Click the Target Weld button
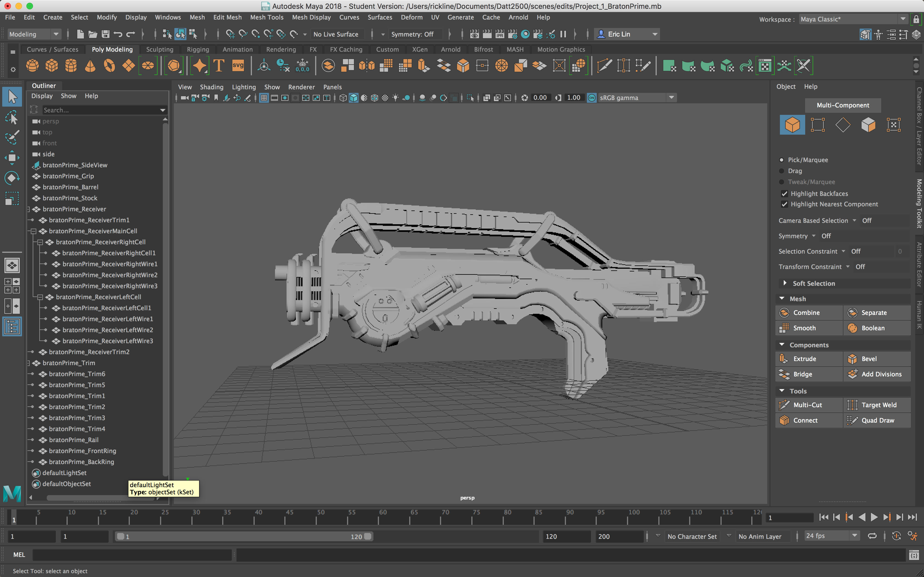The height and width of the screenshot is (577, 924). [x=879, y=405]
